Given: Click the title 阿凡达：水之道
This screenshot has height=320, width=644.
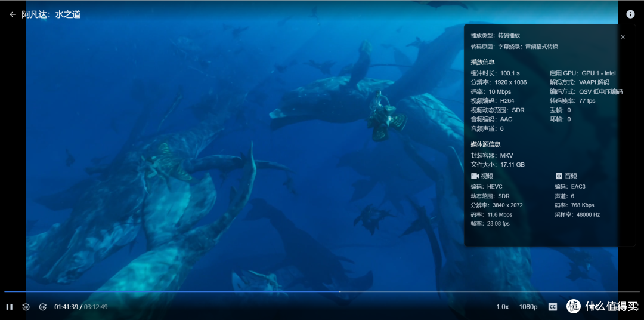Looking at the screenshot, I should click(51, 14).
